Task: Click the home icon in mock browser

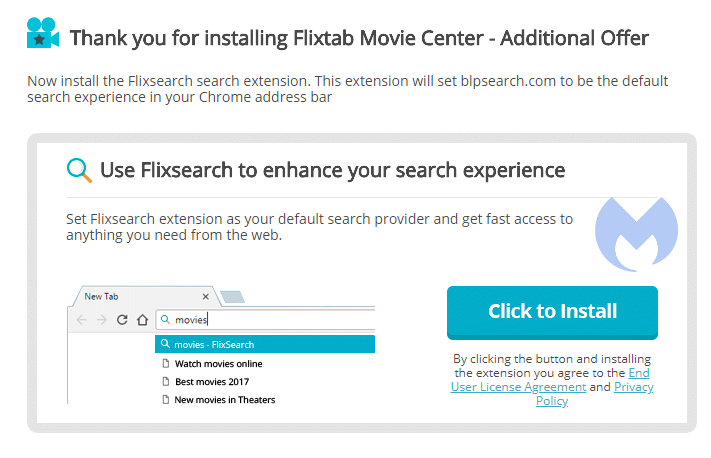Action: (142, 320)
